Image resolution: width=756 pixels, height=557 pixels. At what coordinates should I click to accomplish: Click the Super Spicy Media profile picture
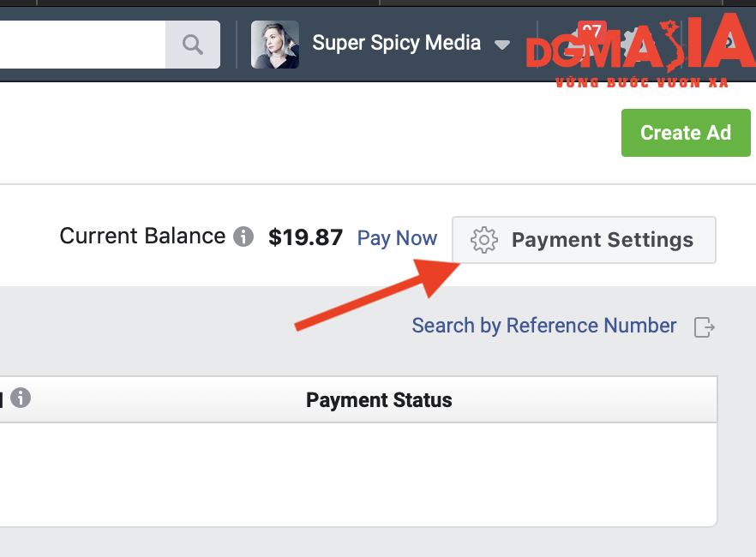pyautogui.click(x=275, y=45)
